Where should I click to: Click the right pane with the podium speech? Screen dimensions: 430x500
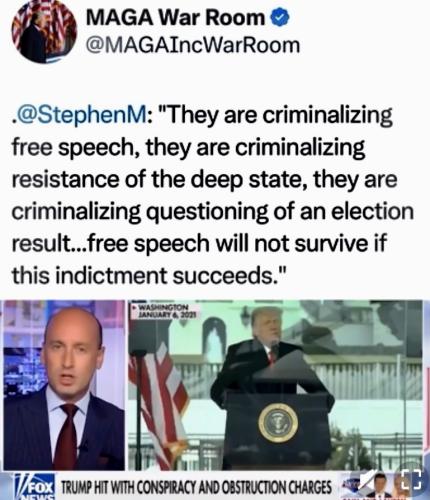pyautogui.click(x=275, y=386)
